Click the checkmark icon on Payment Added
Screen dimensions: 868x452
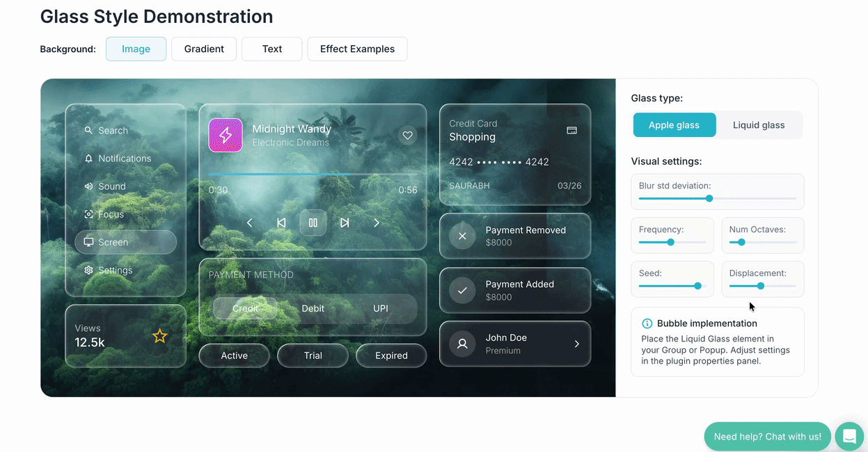point(462,291)
